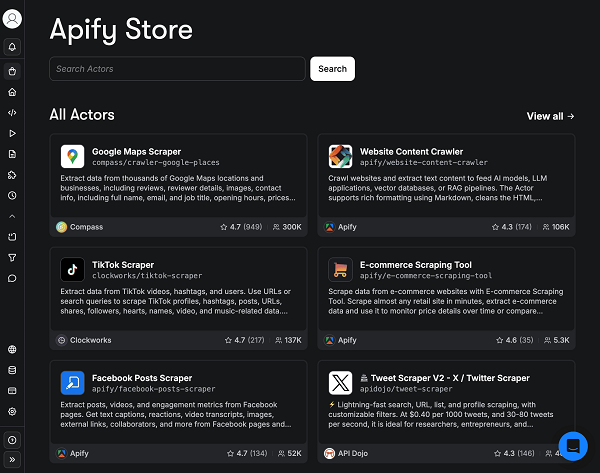The width and height of the screenshot is (600, 473).
Task: Click the circled help icon near sidebar bottom
Action: [12, 440]
